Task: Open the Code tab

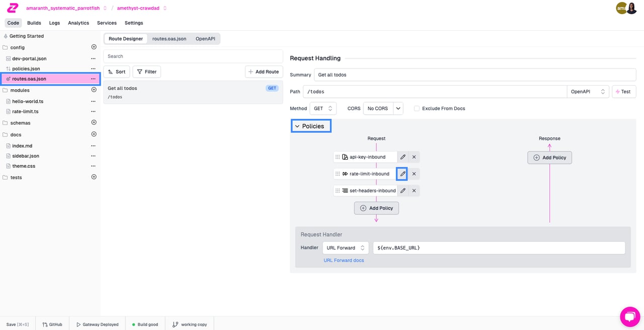Action: coord(13,23)
